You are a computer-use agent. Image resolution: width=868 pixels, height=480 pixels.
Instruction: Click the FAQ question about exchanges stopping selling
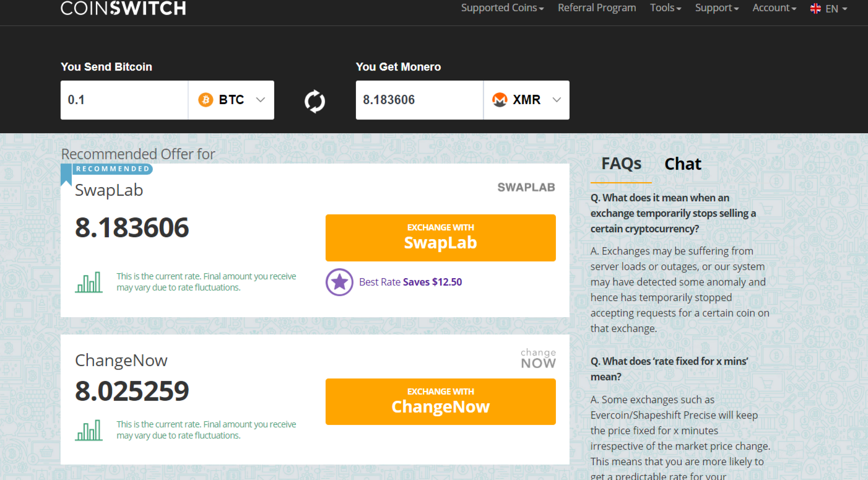(x=674, y=213)
